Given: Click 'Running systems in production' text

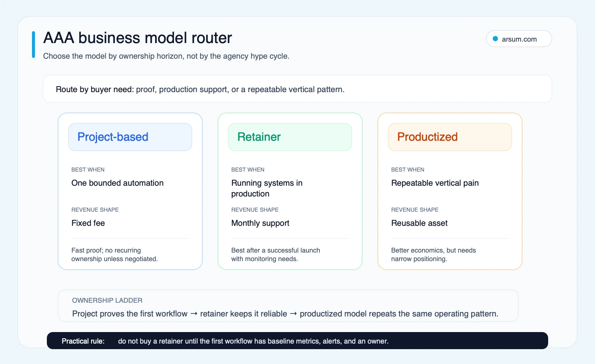Looking at the screenshot, I should coord(267,188).
